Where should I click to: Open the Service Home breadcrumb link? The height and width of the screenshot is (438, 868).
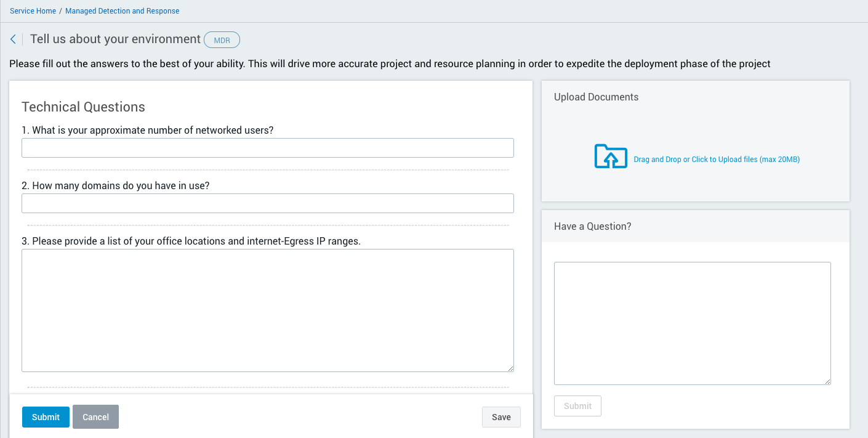click(x=33, y=11)
